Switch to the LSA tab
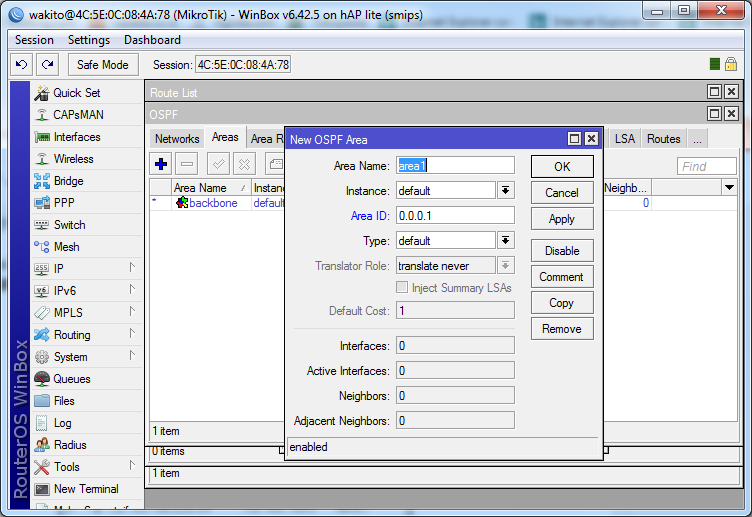The image size is (752, 517). coord(624,139)
